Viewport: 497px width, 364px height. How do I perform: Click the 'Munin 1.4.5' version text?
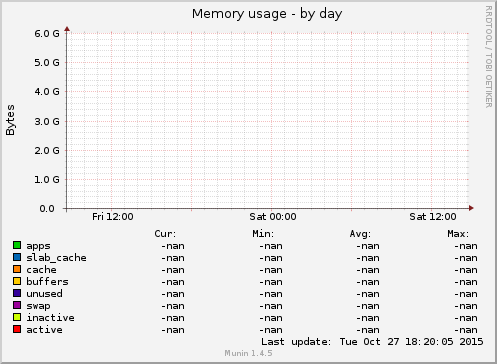click(248, 353)
